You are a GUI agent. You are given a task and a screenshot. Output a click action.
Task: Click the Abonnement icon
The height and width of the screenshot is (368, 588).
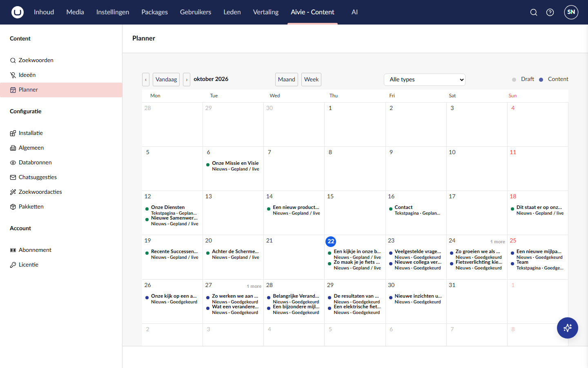13,250
